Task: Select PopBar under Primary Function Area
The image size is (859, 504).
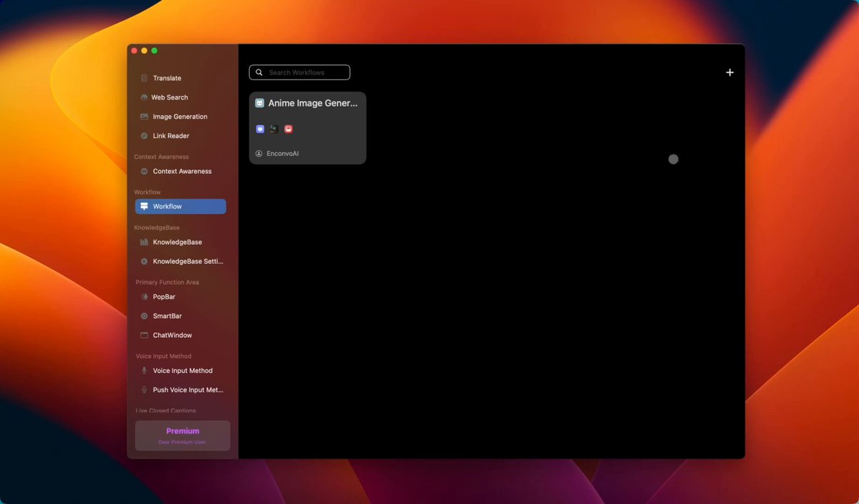Action: (x=164, y=296)
